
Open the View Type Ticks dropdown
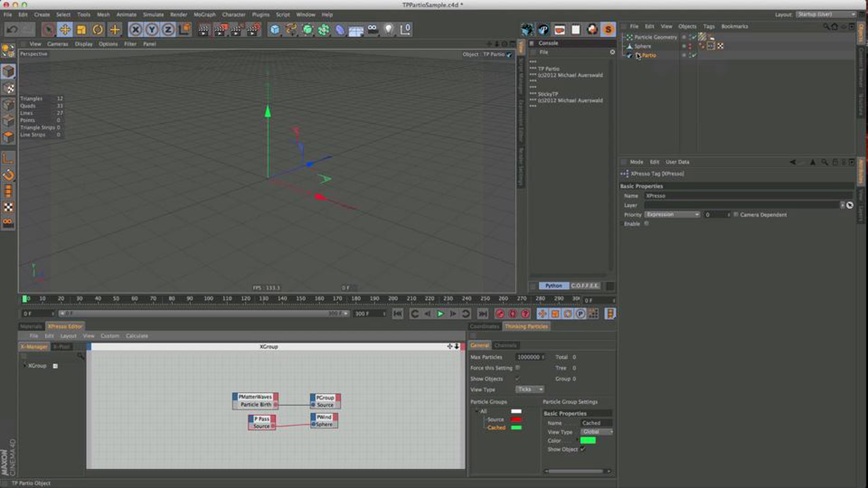(x=529, y=389)
